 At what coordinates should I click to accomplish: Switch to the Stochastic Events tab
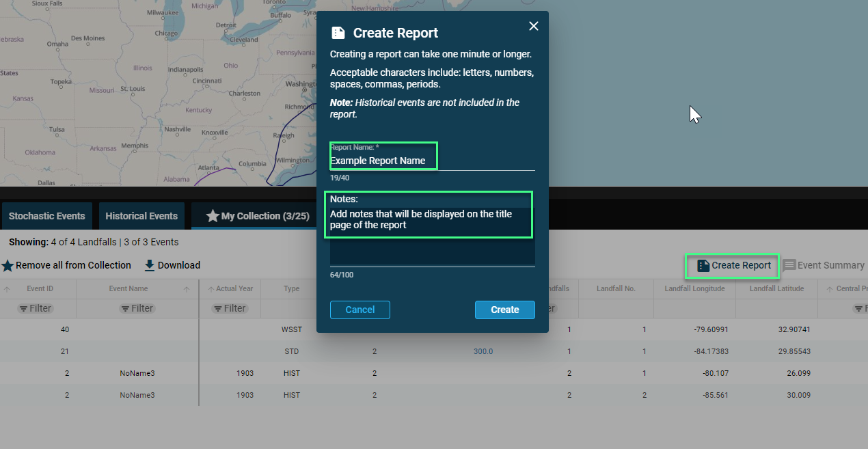pos(46,216)
